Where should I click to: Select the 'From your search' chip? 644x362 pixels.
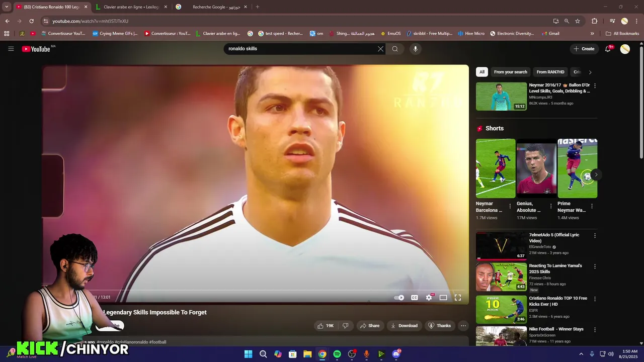point(511,72)
